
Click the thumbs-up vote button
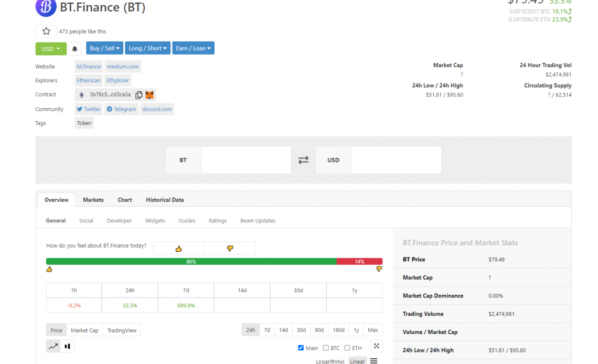178,249
